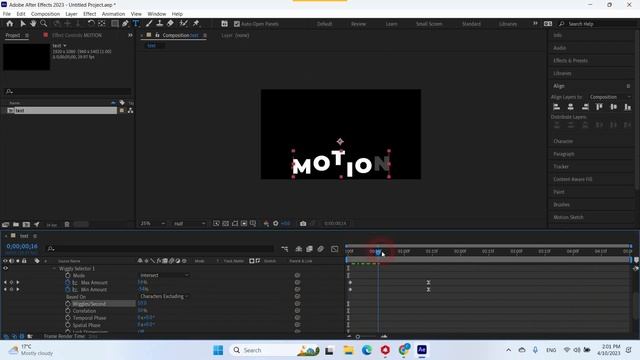Select the Selection arrow tool
The width and height of the screenshot is (640, 360).
pos(23,24)
